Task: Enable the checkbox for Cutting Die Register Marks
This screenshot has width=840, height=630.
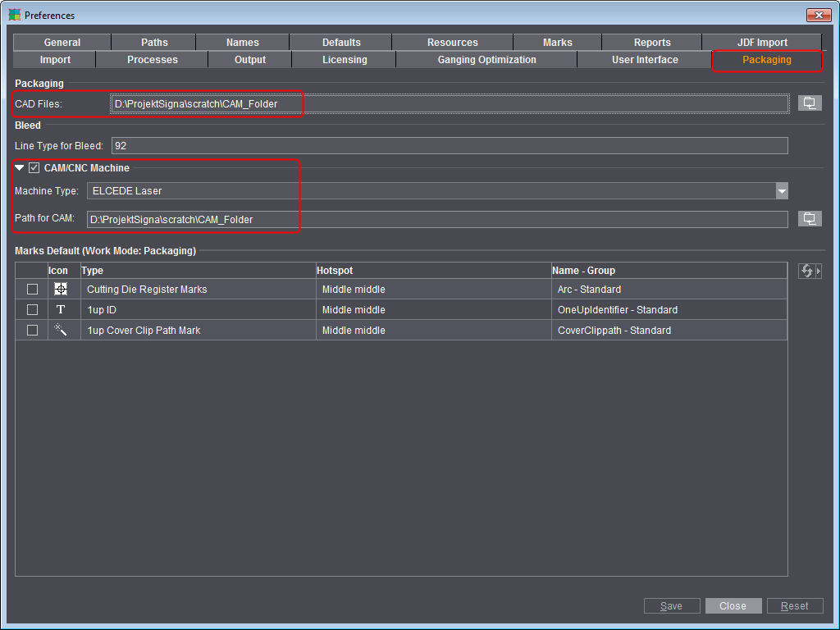Action: (31, 289)
